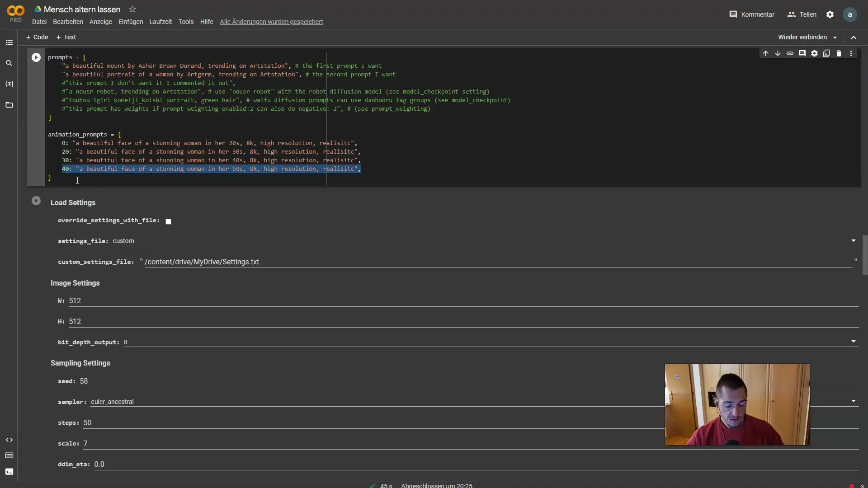
Task: Delete the cell with trash icon
Action: (839, 53)
